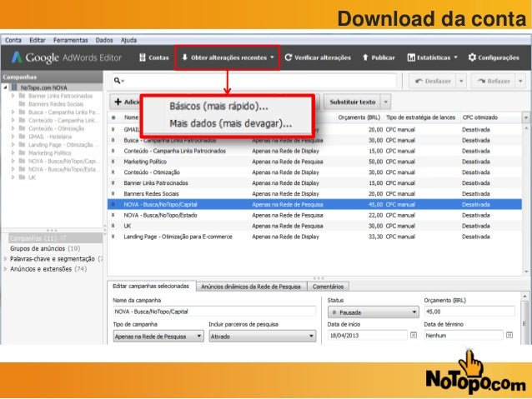The image size is (532, 399).
Task: Click the main search input box
Action: coord(254,81)
